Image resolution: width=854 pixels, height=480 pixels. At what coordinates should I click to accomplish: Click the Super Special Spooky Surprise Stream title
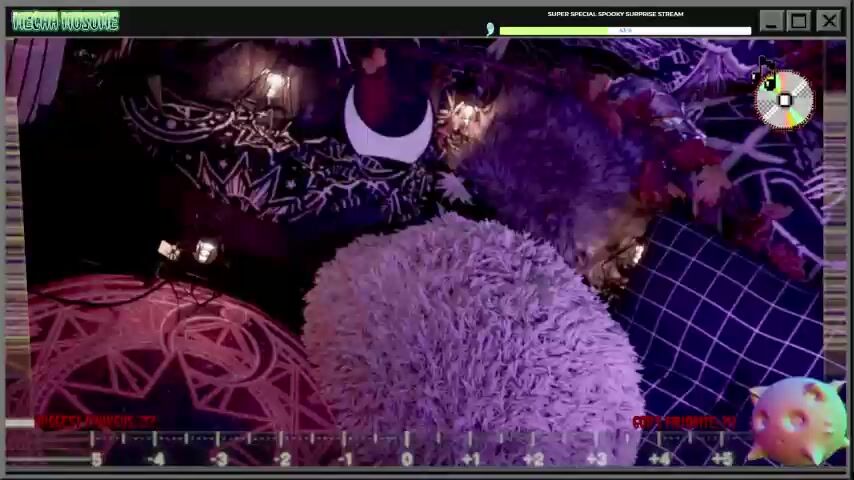(x=615, y=14)
